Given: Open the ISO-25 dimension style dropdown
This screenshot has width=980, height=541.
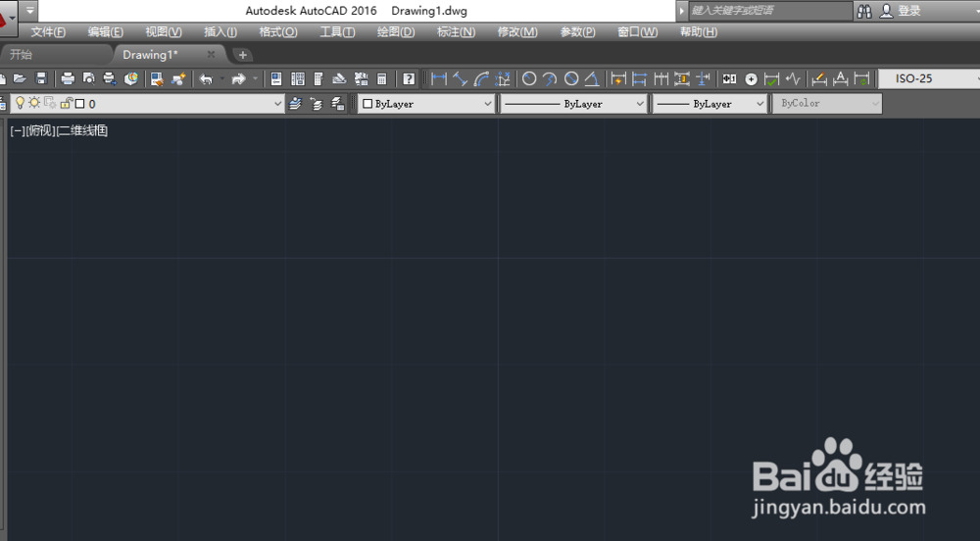Looking at the screenshot, I should click(x=929, y=78).
